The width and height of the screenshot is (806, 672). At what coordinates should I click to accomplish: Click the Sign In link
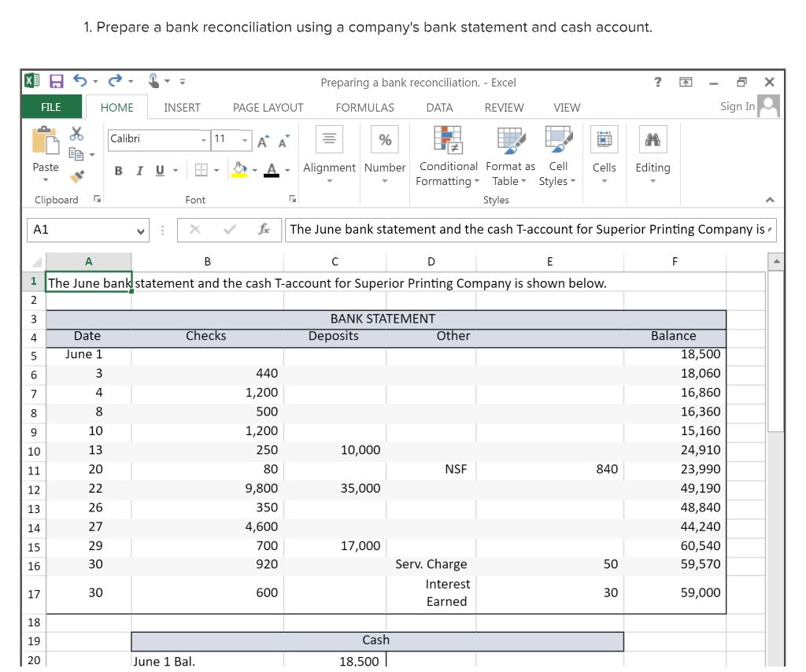pos(737,106)
